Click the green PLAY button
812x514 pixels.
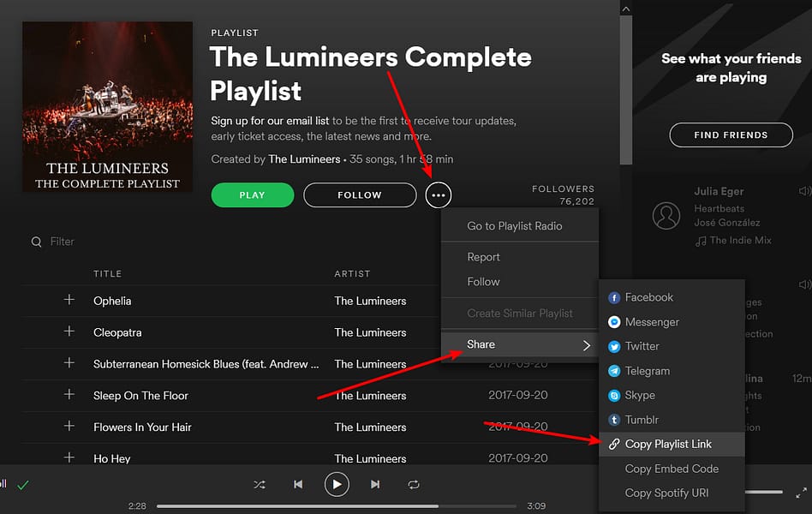pyautogui.click(x=252, y=195)
